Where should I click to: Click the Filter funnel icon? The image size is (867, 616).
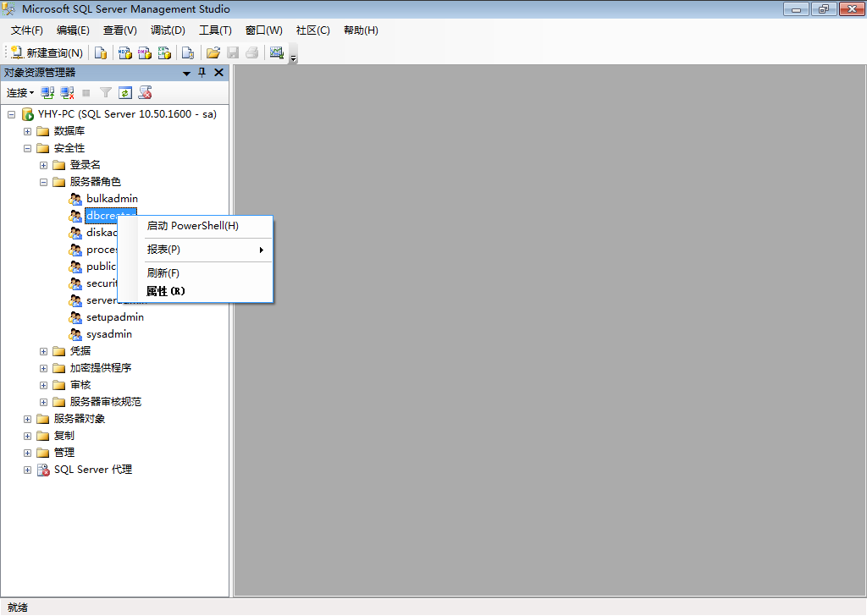[x=106, y=93]
